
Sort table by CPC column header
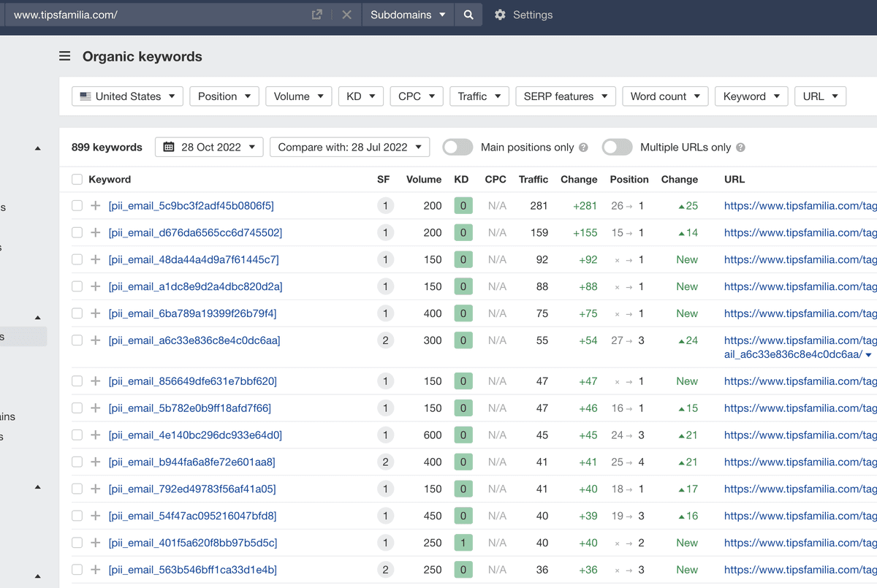pos(496,180)
